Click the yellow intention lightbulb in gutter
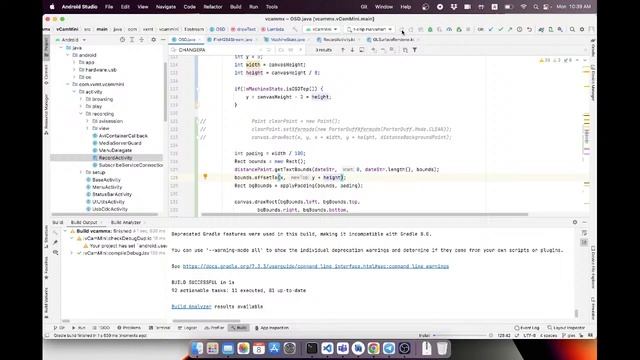Viewport: 640px width, 360px height. pyautogui.click(x=205, y=177)
